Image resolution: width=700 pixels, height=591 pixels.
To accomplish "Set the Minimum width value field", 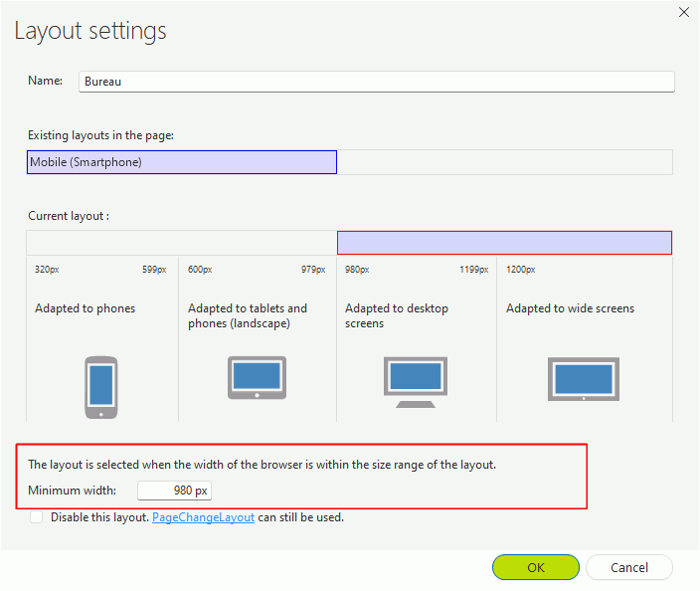I will 175,491.
